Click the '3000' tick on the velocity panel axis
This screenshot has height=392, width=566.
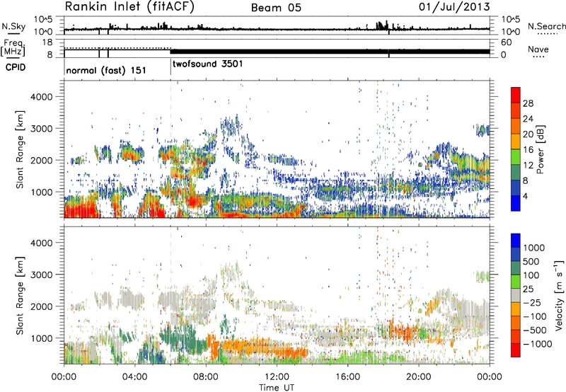pos(42,275)
